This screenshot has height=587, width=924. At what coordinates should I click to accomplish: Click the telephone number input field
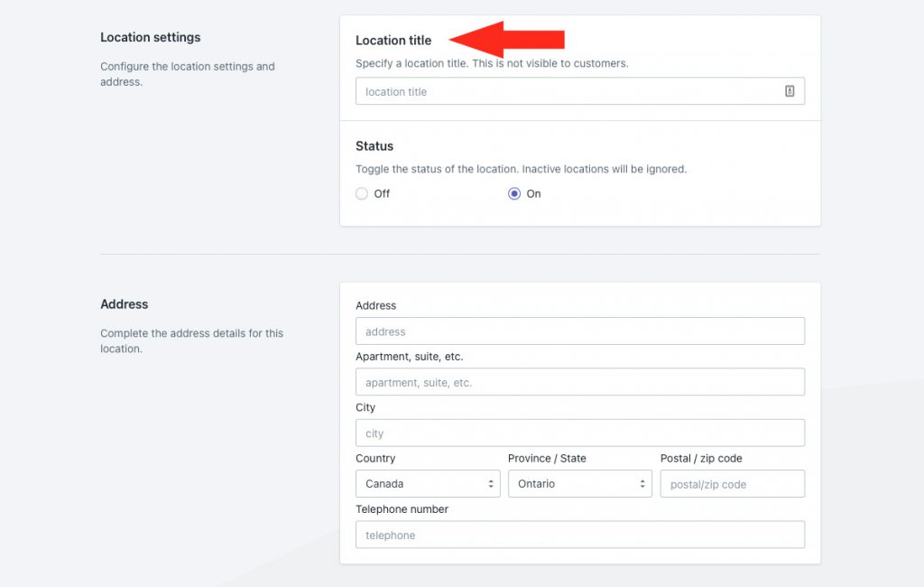click(x=580, y=535)
